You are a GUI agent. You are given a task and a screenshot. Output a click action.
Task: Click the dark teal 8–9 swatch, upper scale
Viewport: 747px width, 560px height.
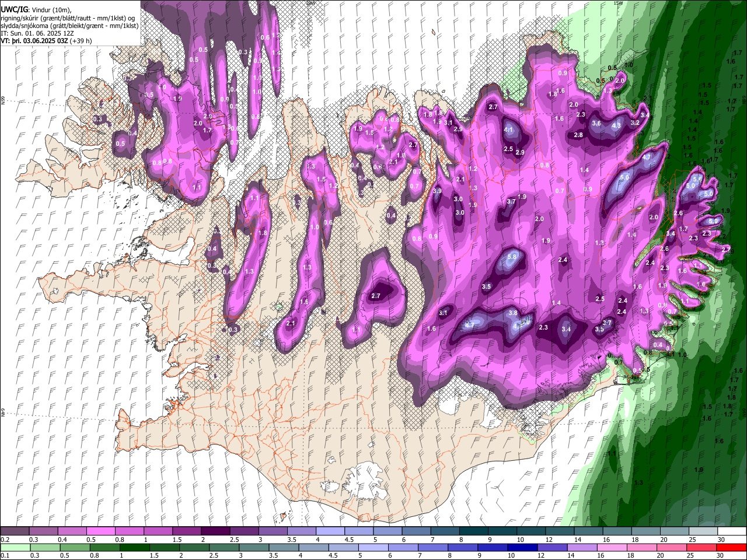pos(474,531)
